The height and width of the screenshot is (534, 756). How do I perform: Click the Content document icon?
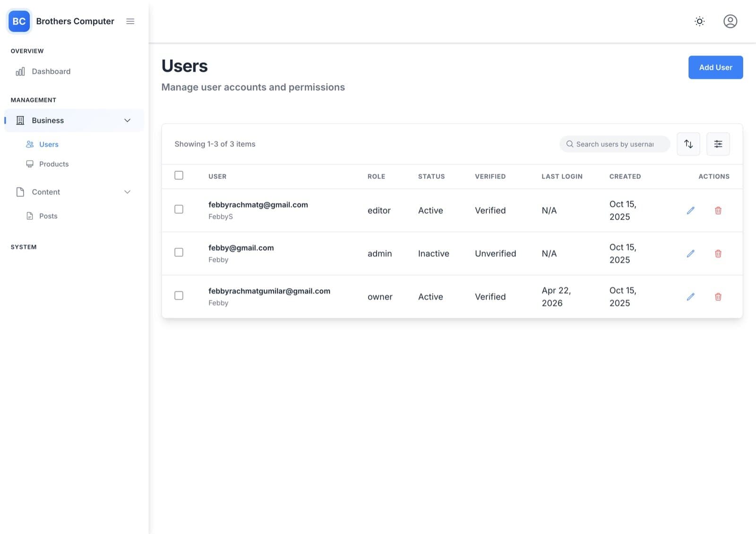click(x=20, y=192)
